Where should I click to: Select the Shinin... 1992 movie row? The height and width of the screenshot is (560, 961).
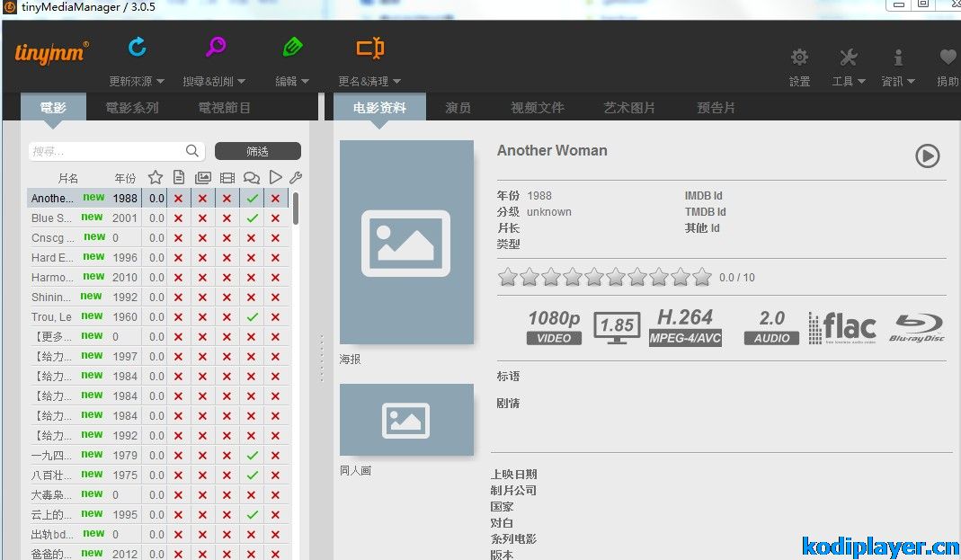[158, 298]
